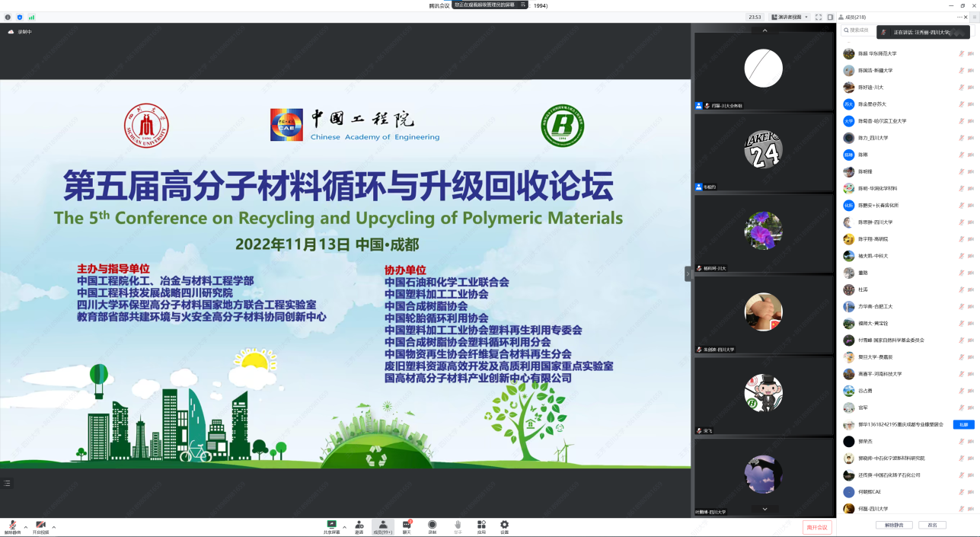980x537 pixels.
Task: Click the 录制中 recording indicator
Action: 21,31
